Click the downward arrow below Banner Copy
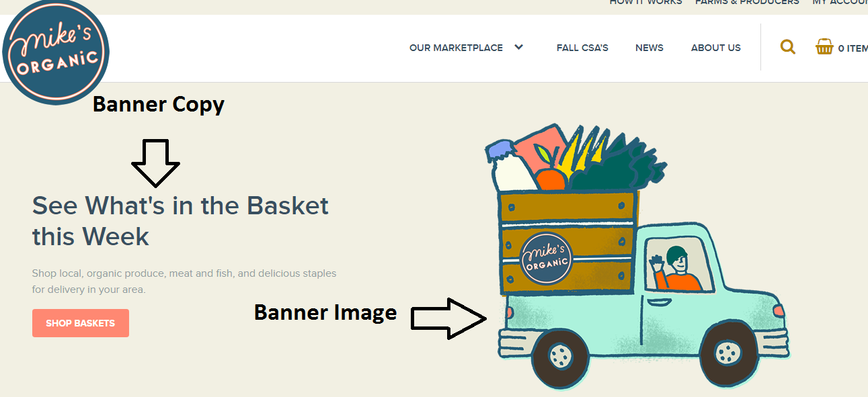The height and width of the screenshot is (397, 868). [x=155, y=163]
